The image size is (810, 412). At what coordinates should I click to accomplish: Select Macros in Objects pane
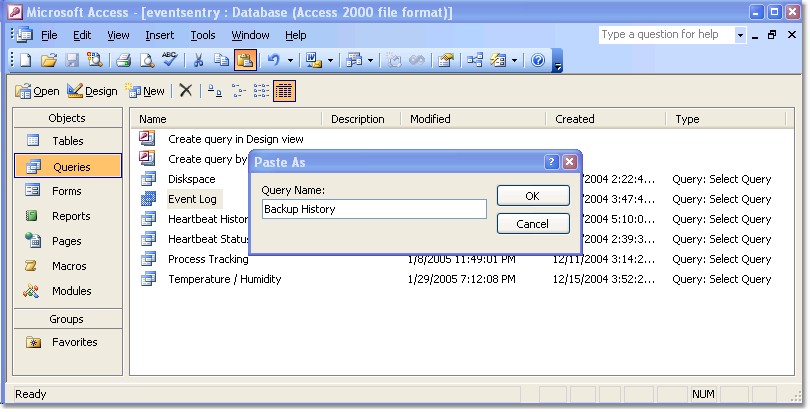pyautogui.click(x=68, y=266)
